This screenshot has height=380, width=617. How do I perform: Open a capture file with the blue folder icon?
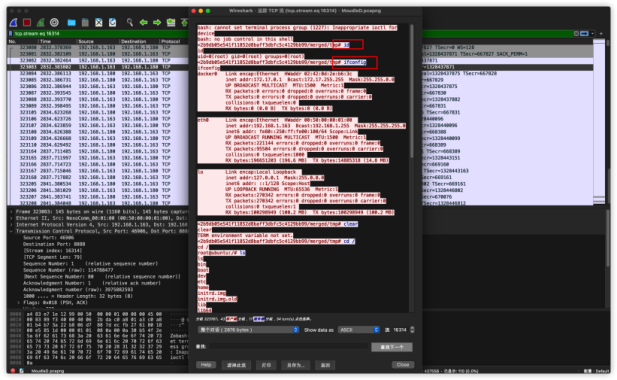[71, 22]
